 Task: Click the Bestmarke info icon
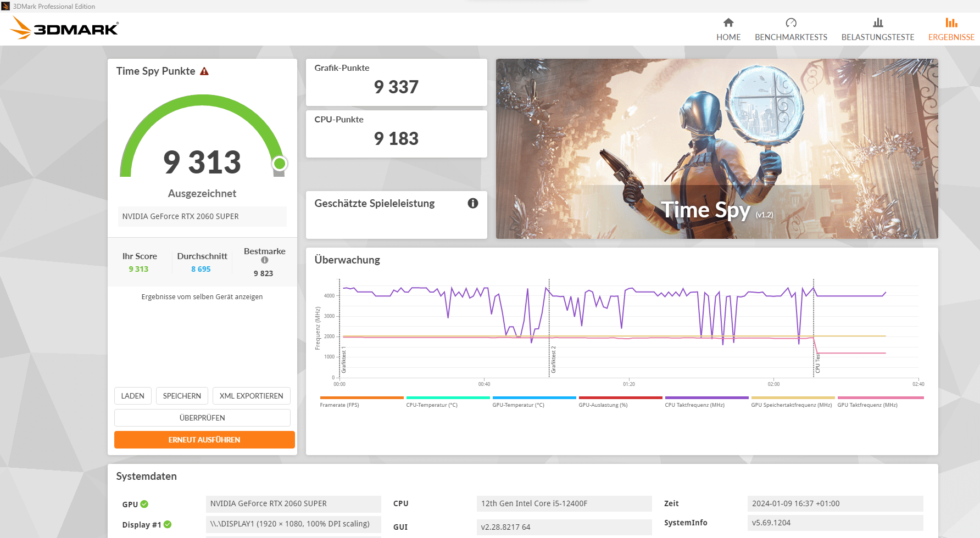pyautogui.click(x=265, y=260)
